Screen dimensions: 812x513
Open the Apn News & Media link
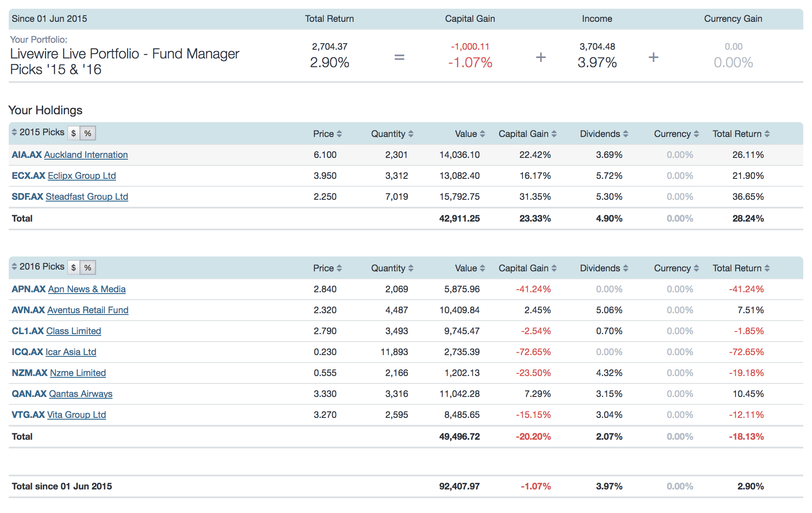coord(86,289)
